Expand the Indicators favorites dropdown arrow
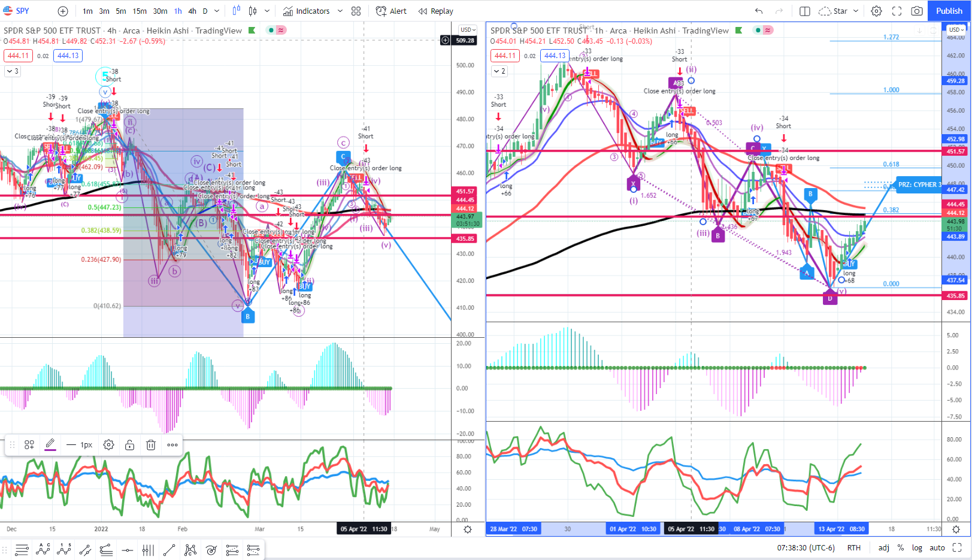Image resolution: width=972 pixels, height=560 pixels. (340, 11)
